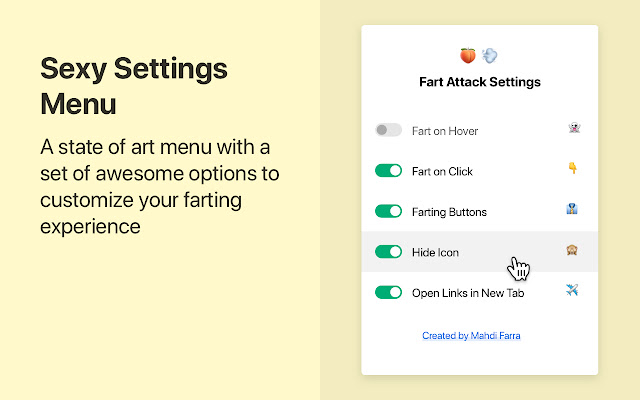Screen dimensions: 640x400
Task: Click the Sexy Settings Menu heading
Action: 133,86
